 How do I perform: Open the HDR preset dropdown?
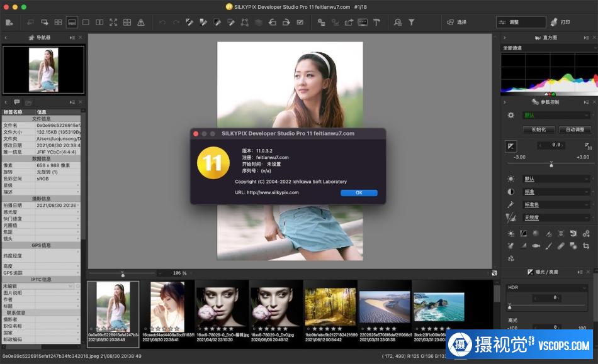546,287
